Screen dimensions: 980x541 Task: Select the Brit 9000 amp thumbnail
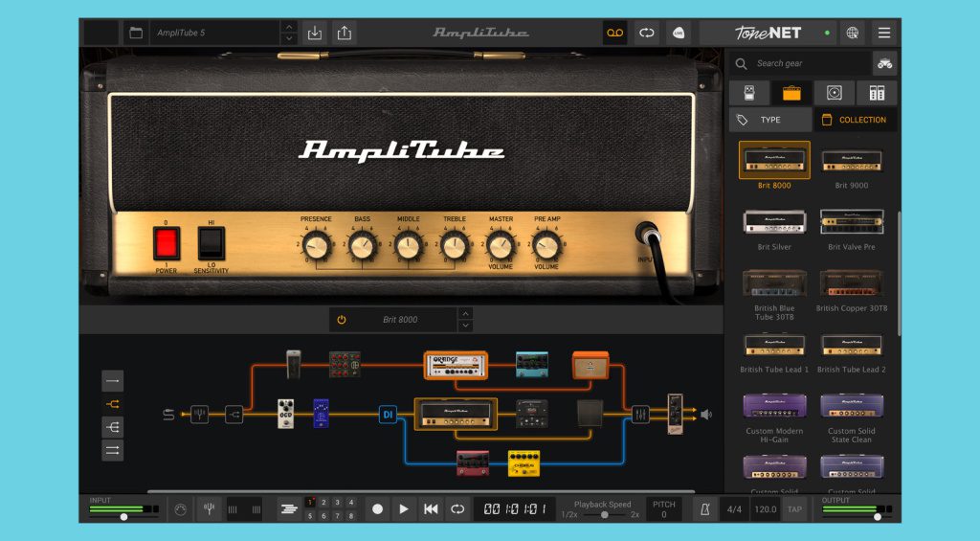(x=851, y=160)
